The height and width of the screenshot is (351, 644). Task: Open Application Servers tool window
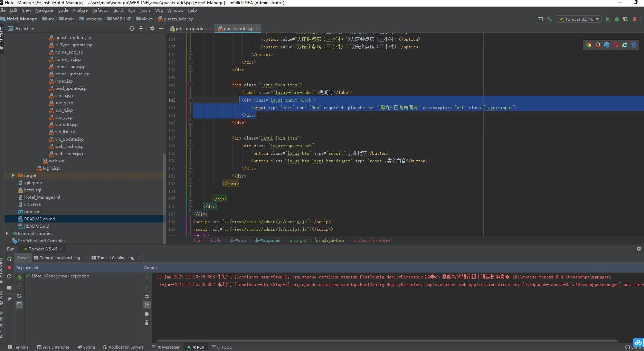point(123,347)
